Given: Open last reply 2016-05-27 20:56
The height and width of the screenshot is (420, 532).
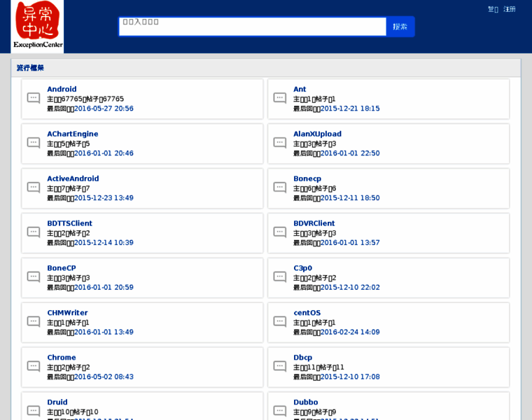Looking at the screenshot, I should tap(104, 108).
